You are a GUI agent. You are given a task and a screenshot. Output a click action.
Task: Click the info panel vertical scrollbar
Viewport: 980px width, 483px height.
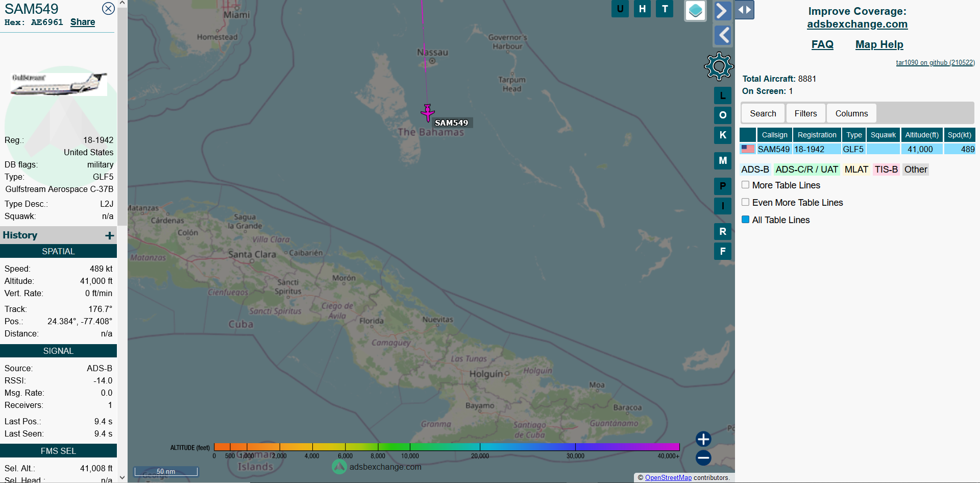click(x=122, y=116)
